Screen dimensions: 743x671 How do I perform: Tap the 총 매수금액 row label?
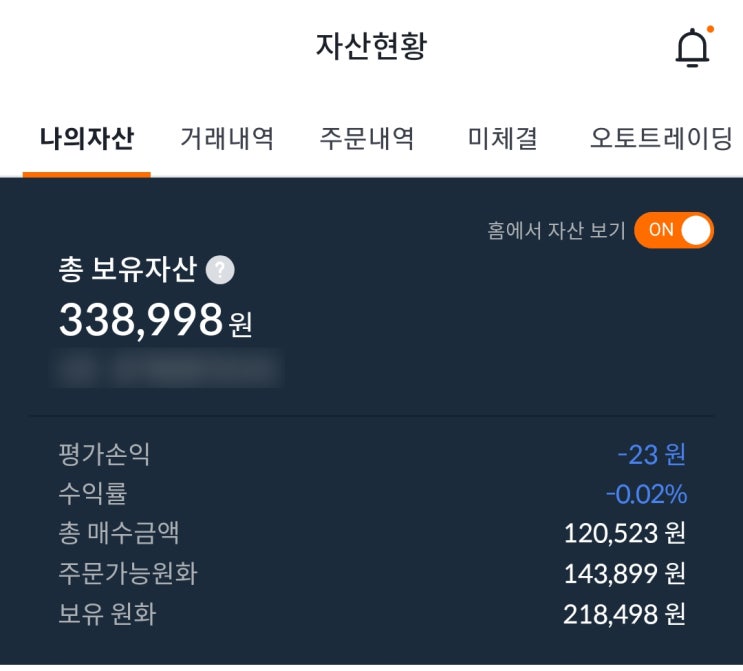tap(119, 533)
